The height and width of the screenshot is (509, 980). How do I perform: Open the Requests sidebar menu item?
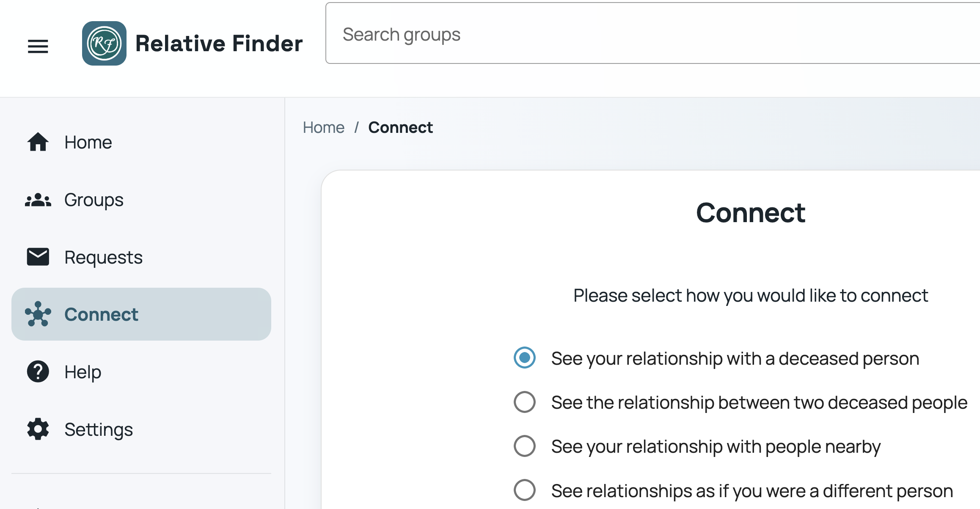pyautogui.click(x=141, y=257)
